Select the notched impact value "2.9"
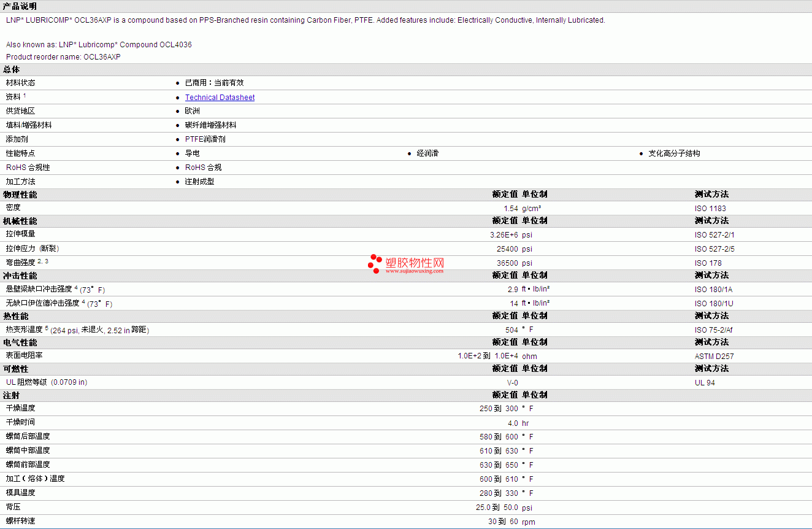Screen dimensions: 812x529 pyautogui.click(x=513, y=290)
